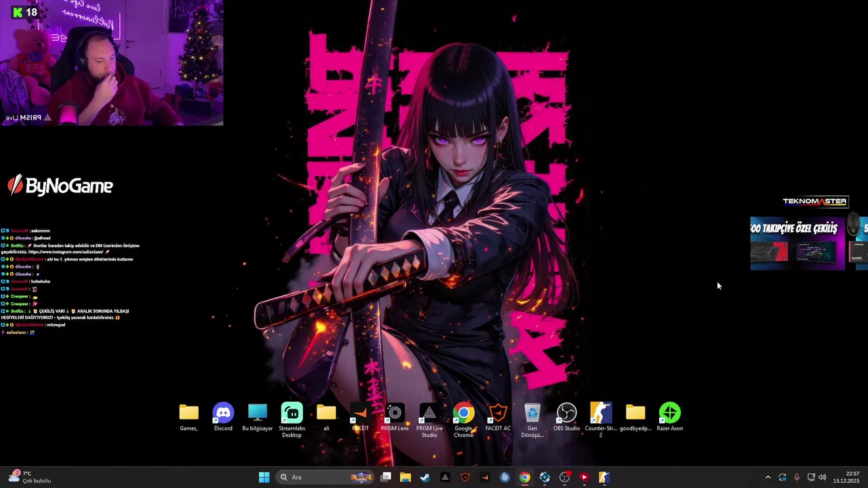Launch OBS Studio desktop shortcut
The width and height of the screenshot is (868, 488).
tap(566, 417)
